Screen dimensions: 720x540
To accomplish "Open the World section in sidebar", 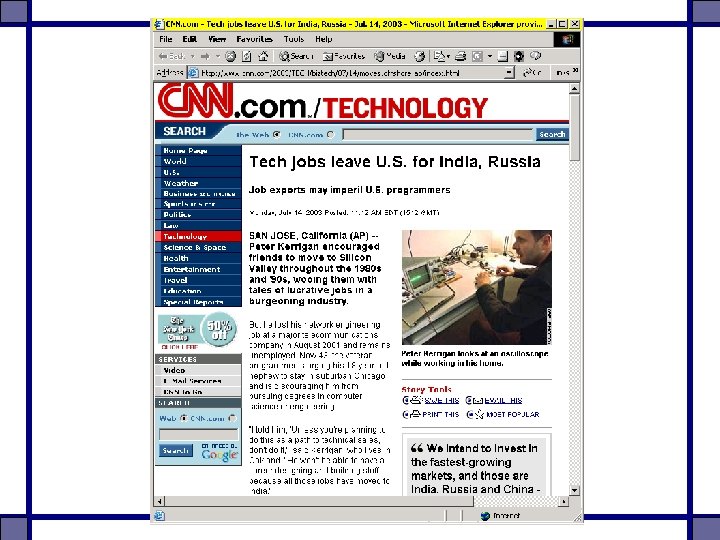I will tap(198, 162).
